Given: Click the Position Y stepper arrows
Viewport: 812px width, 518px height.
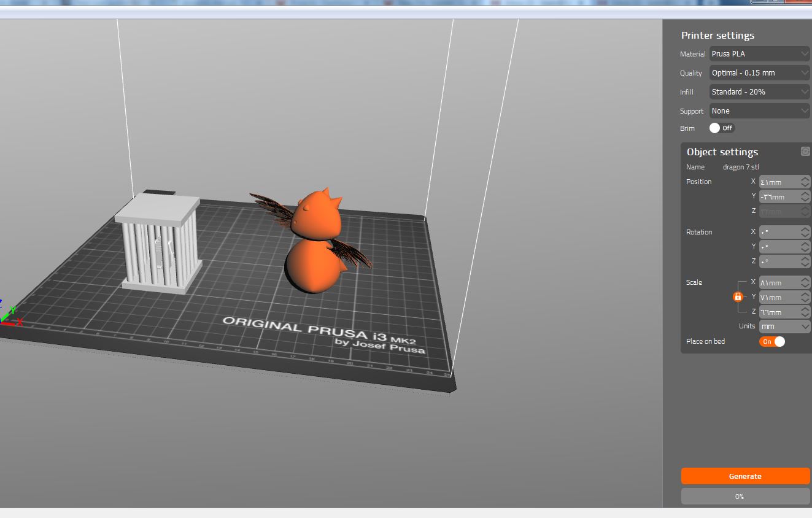Looking at the screenshot, I should click(805, 197).
